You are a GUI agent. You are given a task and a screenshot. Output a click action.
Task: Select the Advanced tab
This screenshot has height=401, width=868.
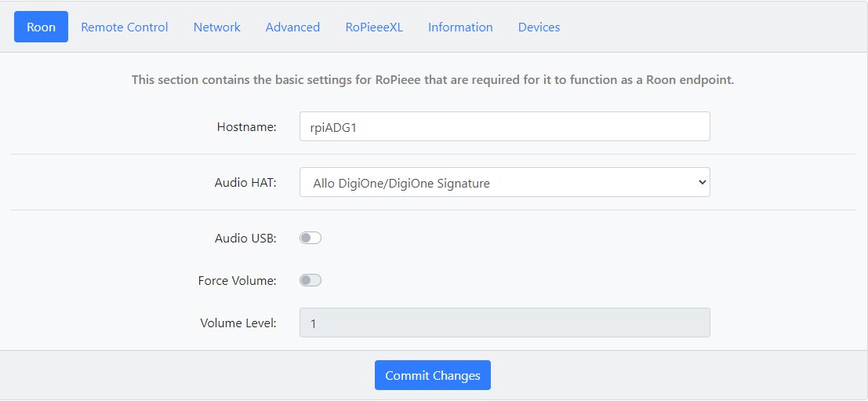(x=292, y=27)
